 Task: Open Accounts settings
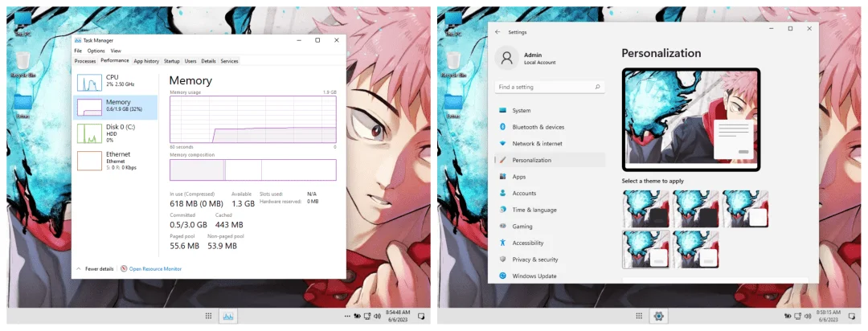[550, 193]
